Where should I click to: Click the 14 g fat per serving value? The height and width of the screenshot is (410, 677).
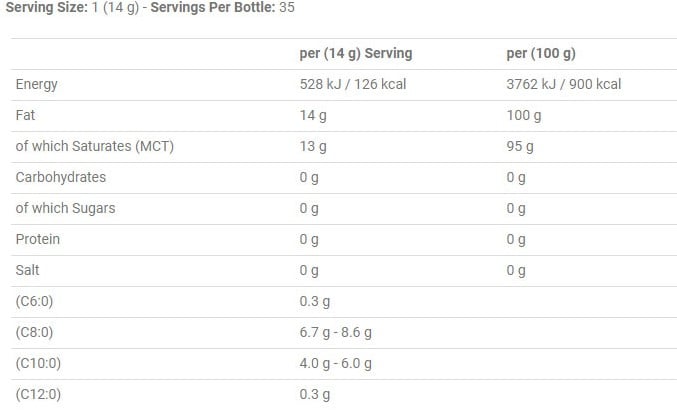click(313, 115)
